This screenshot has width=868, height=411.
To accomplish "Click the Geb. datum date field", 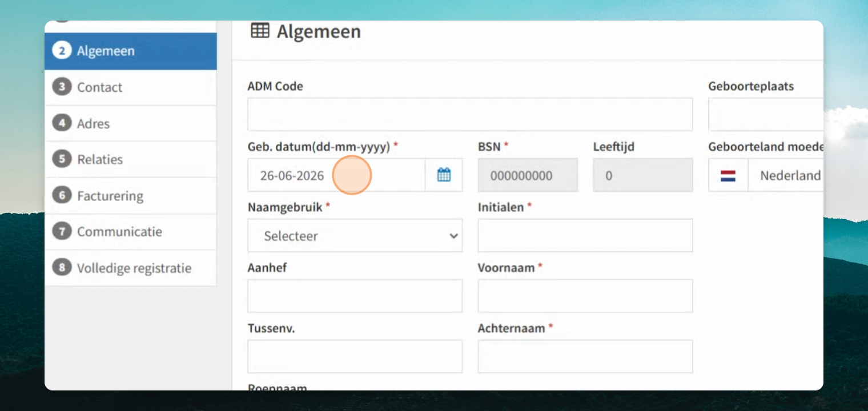I will (x=336, y=175).
